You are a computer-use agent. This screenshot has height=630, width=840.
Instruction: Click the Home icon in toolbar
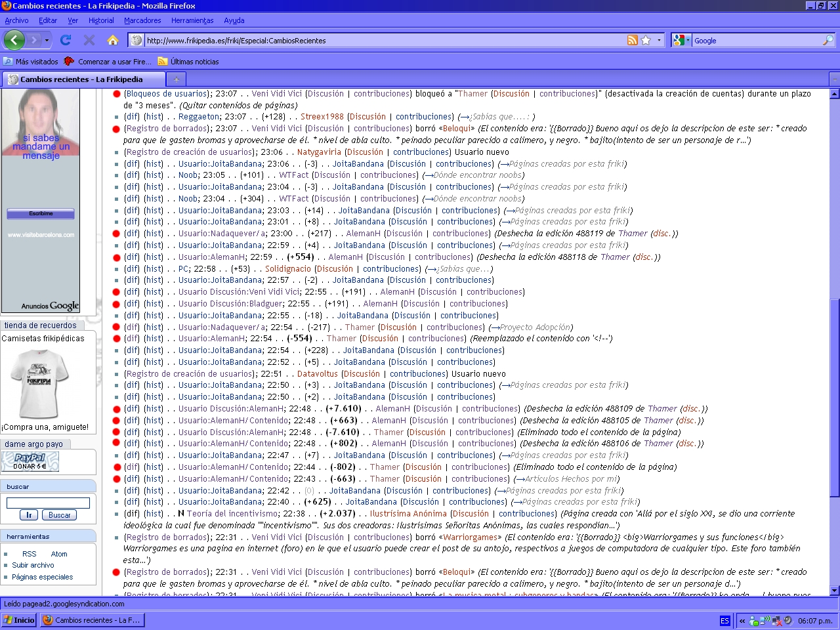[113, 40]
